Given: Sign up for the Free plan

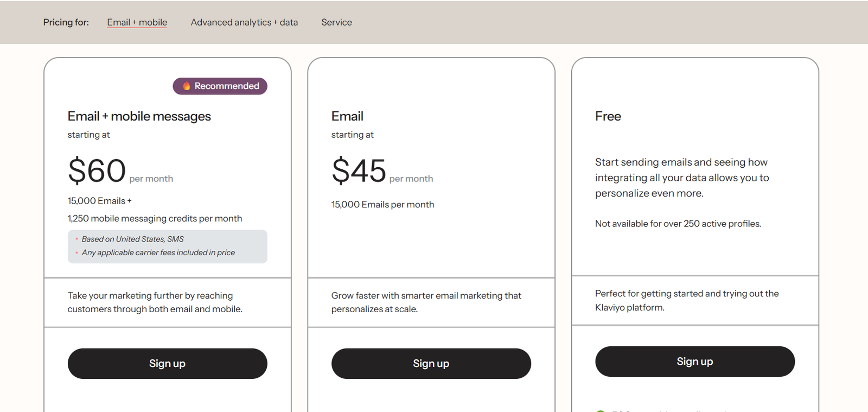Looking at the screenshot, I should point(695,361).
